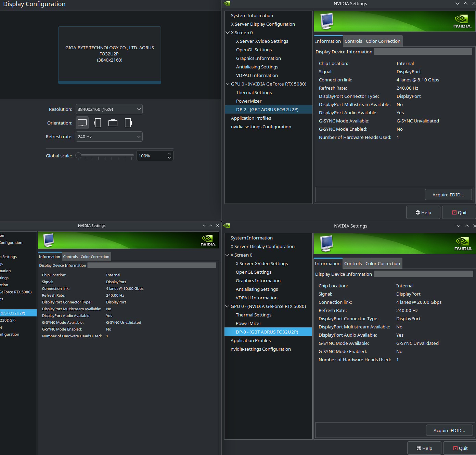Image resolution: width=476 pixels, height=455 pixels.
Task: Select the upside-down orientation icon
Action: pyautogui.click(x=113, y=123)
